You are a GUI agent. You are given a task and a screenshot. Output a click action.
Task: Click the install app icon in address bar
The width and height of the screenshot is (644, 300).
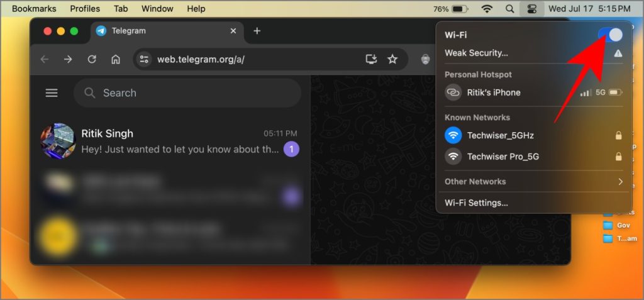(371, 59)
